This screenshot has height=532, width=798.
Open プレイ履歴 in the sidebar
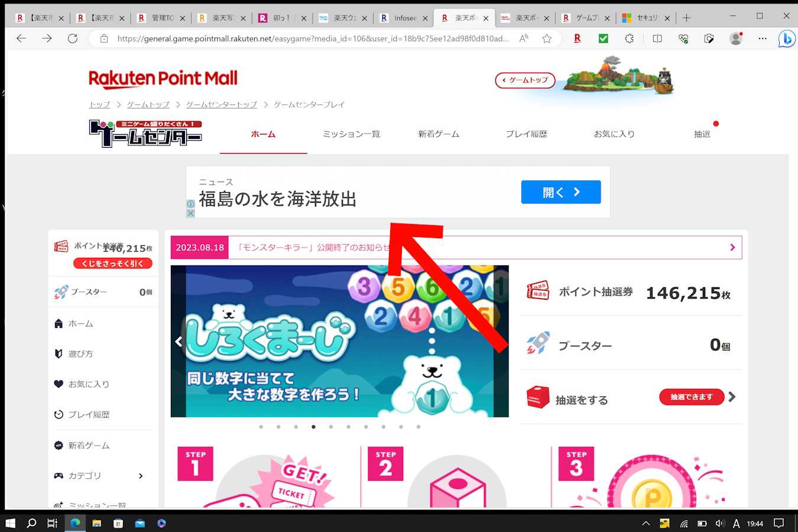click(89, 415)
